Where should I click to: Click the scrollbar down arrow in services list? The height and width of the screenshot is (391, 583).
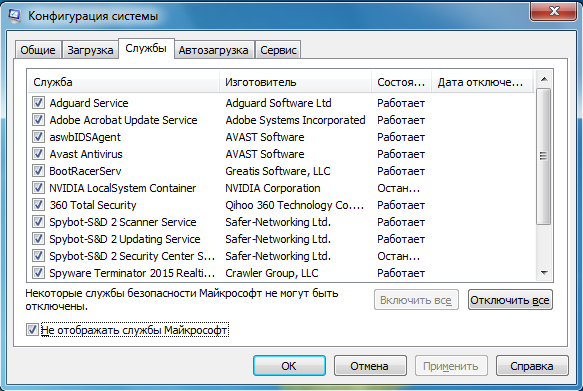[544, 273]
